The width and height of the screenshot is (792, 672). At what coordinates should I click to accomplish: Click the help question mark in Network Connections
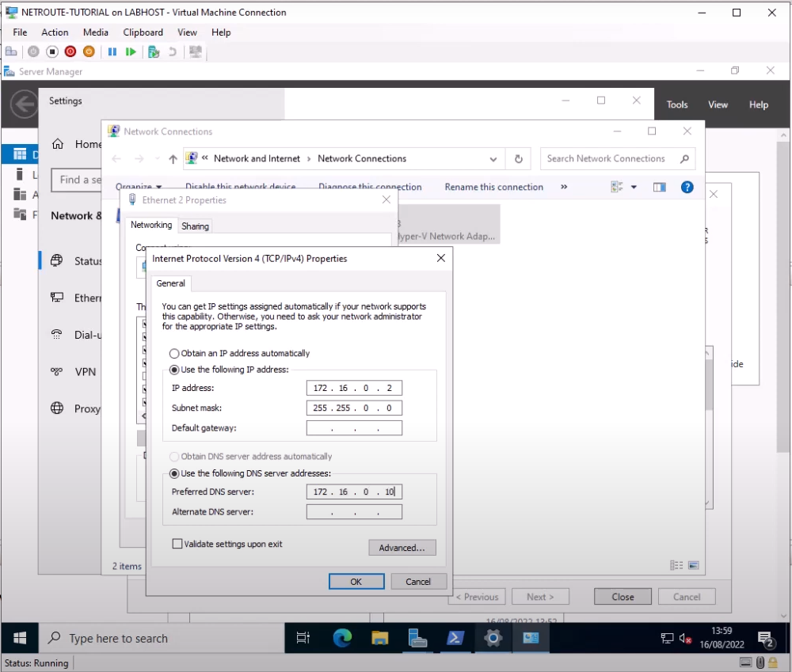pos(687,187)
